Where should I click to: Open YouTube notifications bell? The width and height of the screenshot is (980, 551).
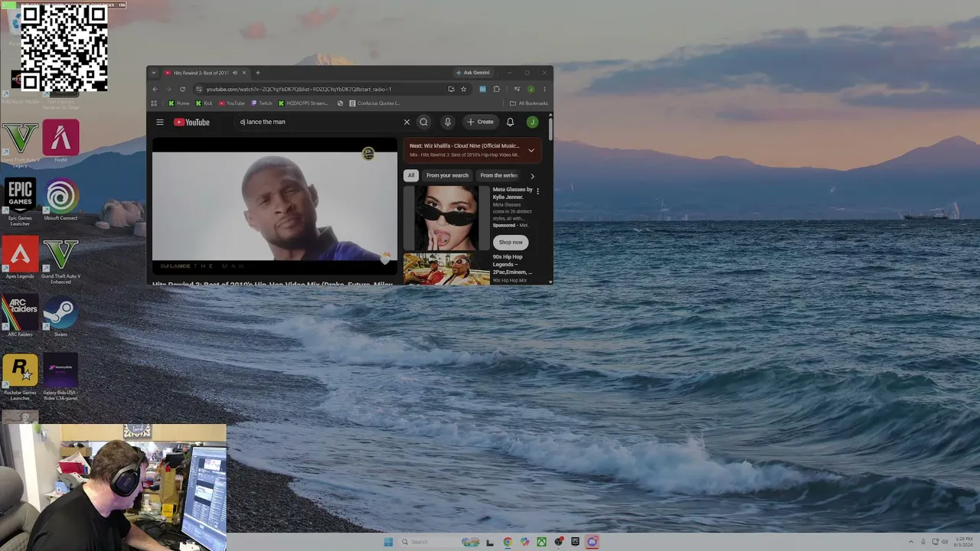click(x=510, y=122)
